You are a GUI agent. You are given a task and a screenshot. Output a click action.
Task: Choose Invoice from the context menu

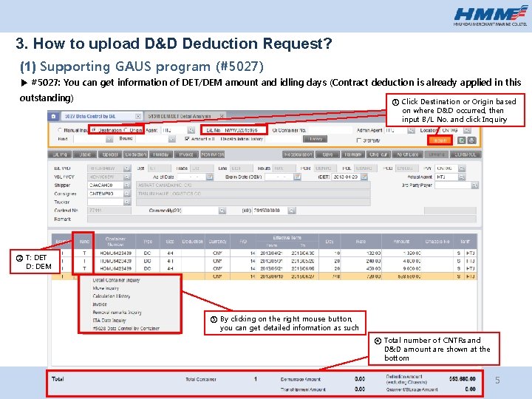[x=100, y=304]
